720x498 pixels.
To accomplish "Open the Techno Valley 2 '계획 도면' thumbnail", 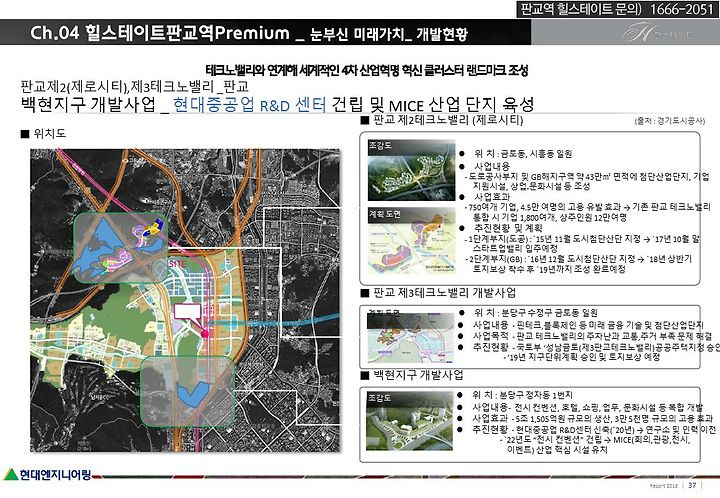I will 411,241.
